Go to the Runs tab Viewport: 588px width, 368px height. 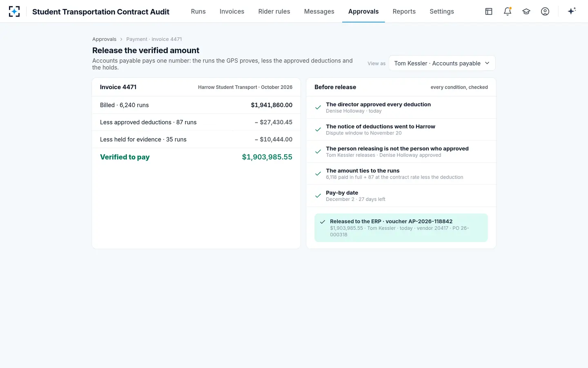click(x=198, y=11)
